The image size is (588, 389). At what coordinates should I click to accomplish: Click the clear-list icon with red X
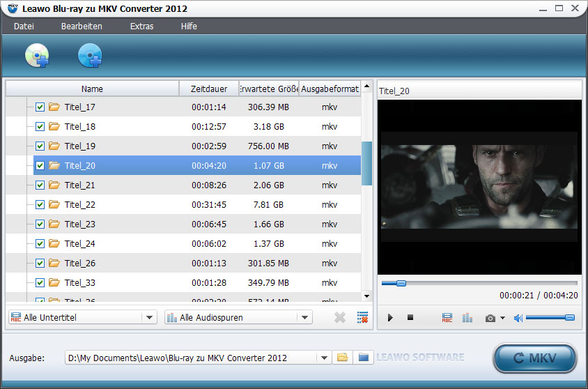[x=362, y=317]
